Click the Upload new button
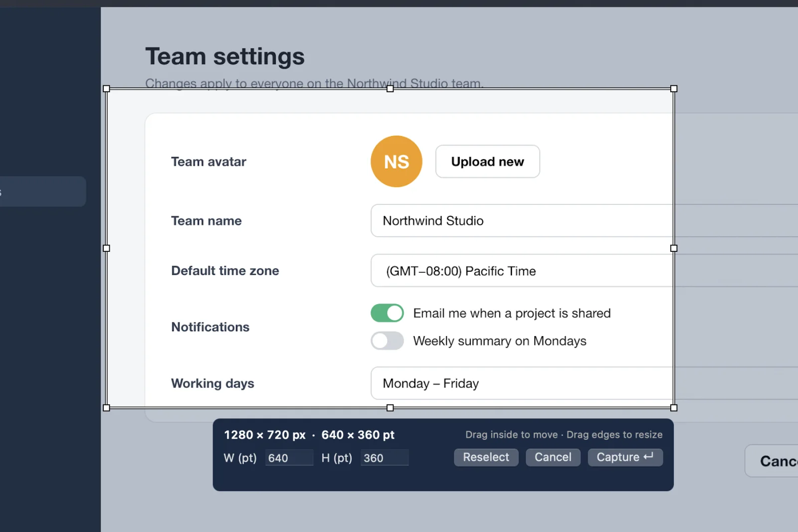The image size is (798, 532). pos(488,162)
